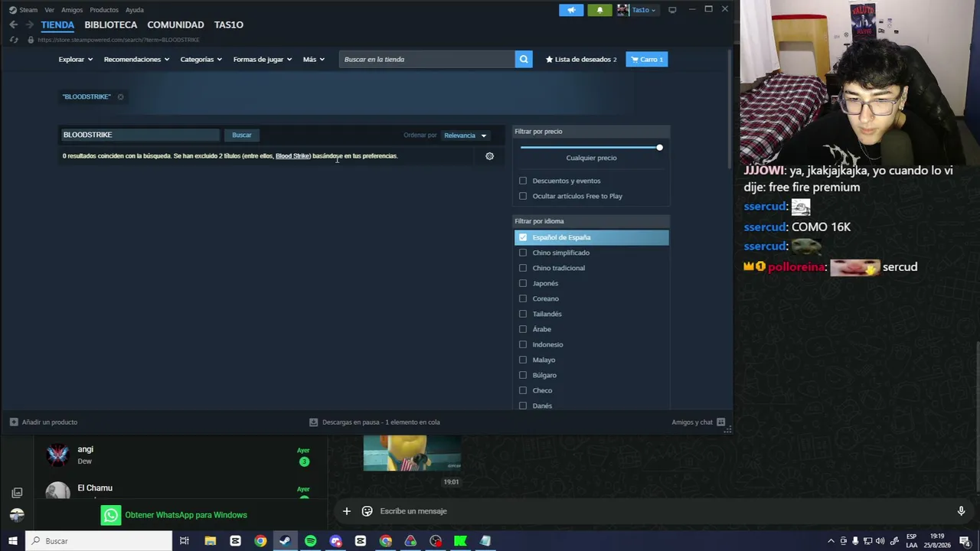Open File Explorer from the taskbar
The height and width of the screenshot is (551, 980).
211,541
